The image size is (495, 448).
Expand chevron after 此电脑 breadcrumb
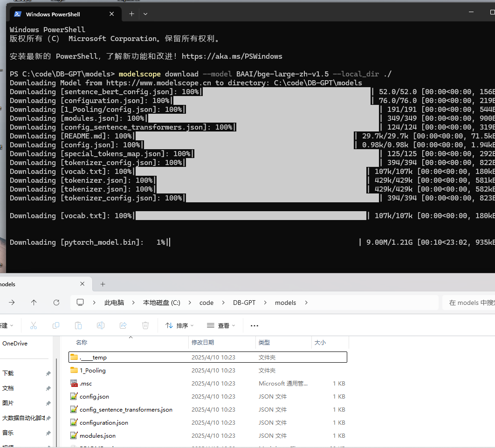(133, 303)
